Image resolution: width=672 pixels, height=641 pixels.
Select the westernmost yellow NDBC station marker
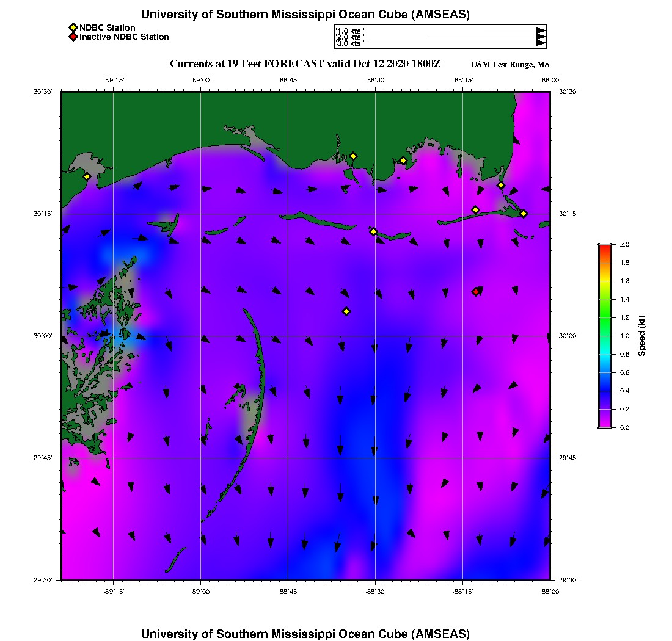click(87, 176)
